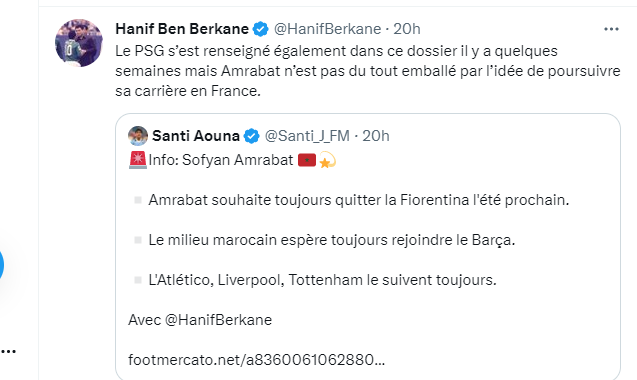Open the @Santi_J_FM handle
Screen dimensions: 637x380
307,136
